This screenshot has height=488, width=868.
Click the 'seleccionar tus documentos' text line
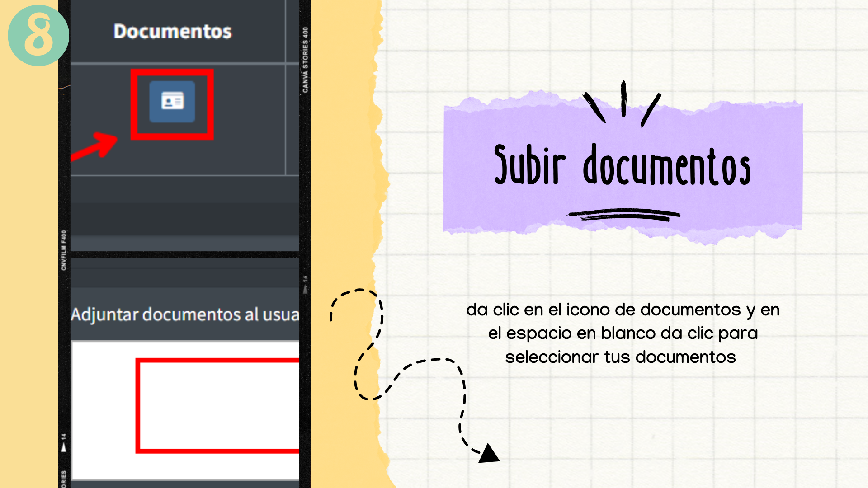tap(620, 357)
